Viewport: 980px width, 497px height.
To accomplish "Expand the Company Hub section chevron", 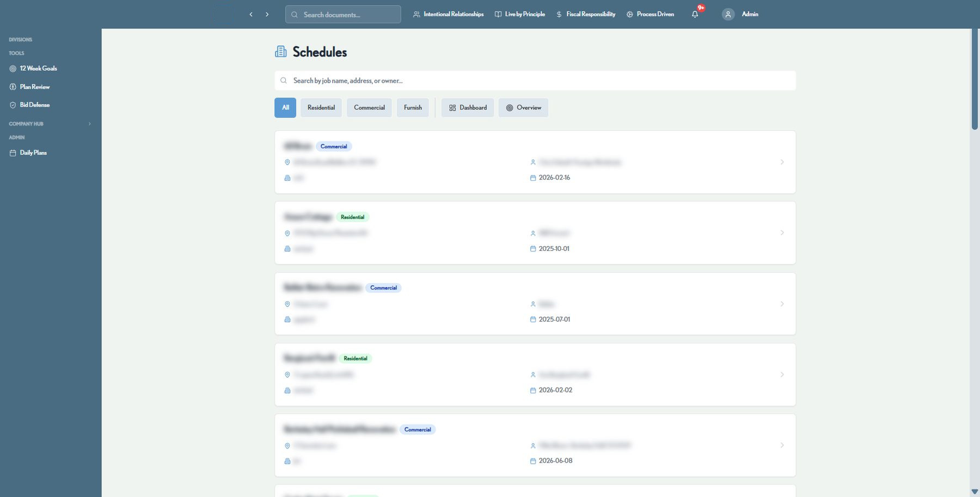I will 90,124.
